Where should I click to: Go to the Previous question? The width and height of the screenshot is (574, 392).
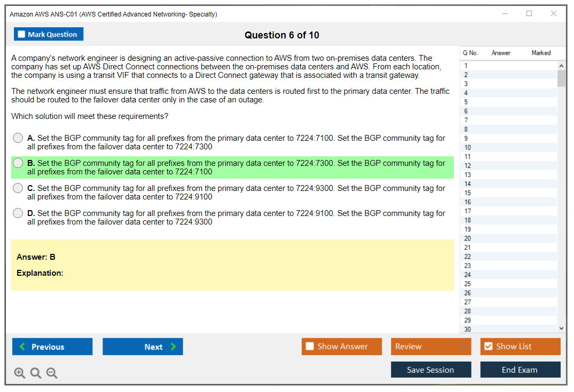pos(52,347)
